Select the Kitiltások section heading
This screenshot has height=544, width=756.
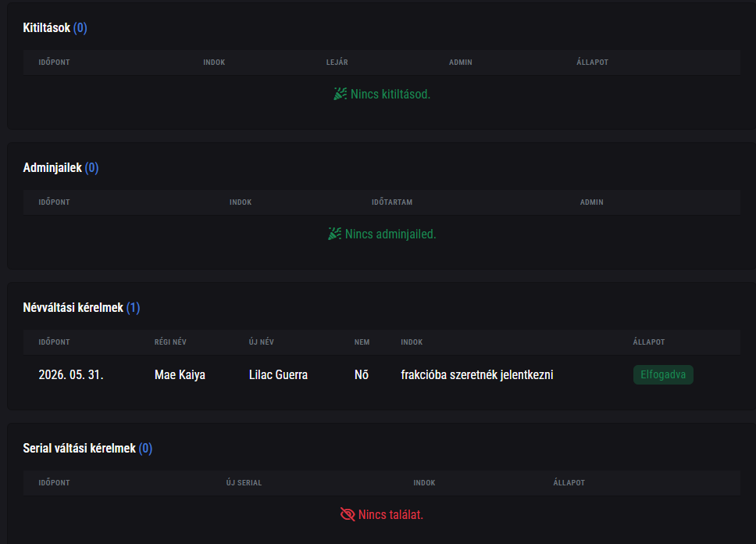click(47, 28)
